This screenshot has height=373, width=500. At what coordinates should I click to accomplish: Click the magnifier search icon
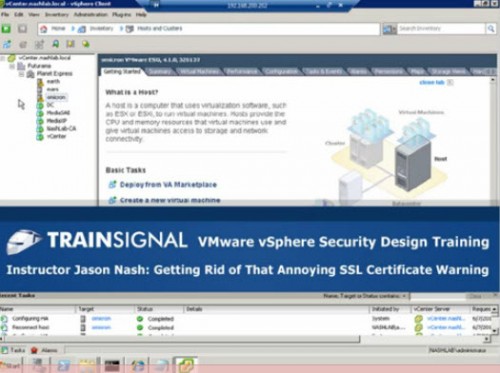(491, 29)
